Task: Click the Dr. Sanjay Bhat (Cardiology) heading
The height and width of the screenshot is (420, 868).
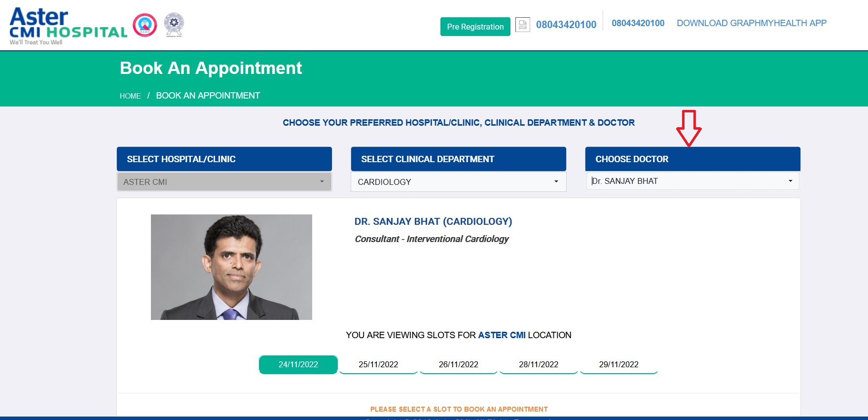Action: pyautogui.click(x=433, y=222)
